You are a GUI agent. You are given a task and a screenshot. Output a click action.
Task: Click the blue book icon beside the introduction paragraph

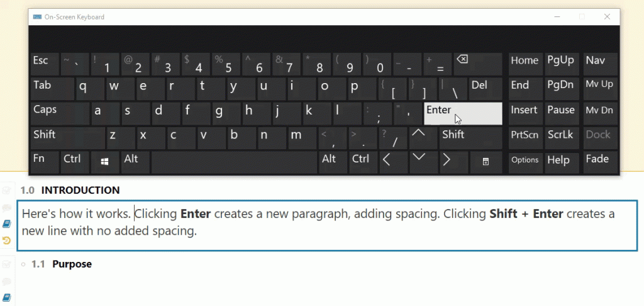tap(6, 224)
